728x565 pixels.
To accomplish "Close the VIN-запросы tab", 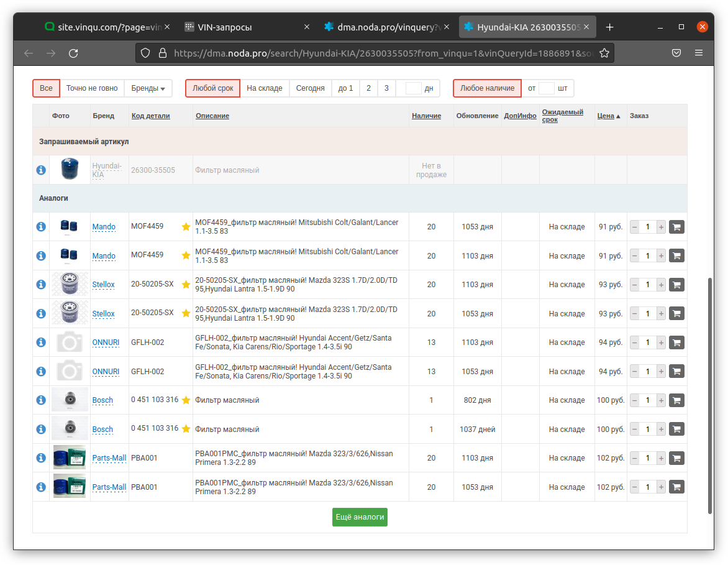I will (x=306, y=27).
